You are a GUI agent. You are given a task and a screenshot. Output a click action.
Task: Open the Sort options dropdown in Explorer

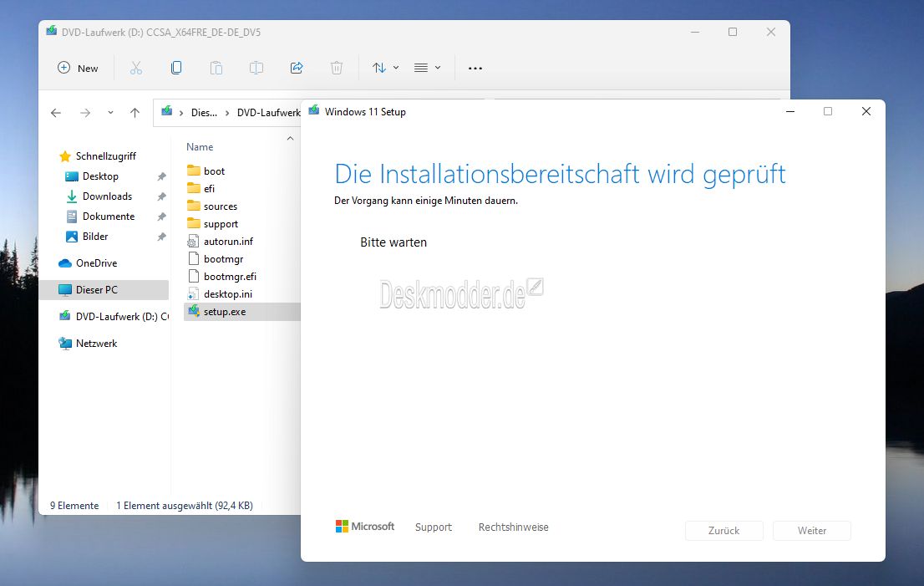coord(385,68)
